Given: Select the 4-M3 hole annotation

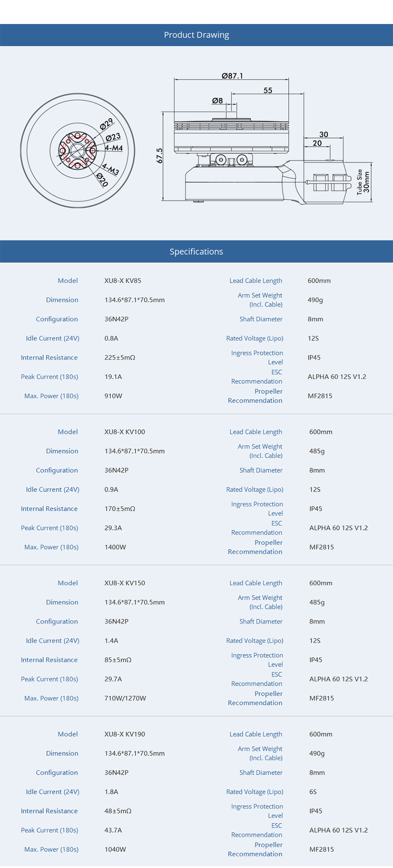Looking at the screenshot, I should (x=110, y=169).
